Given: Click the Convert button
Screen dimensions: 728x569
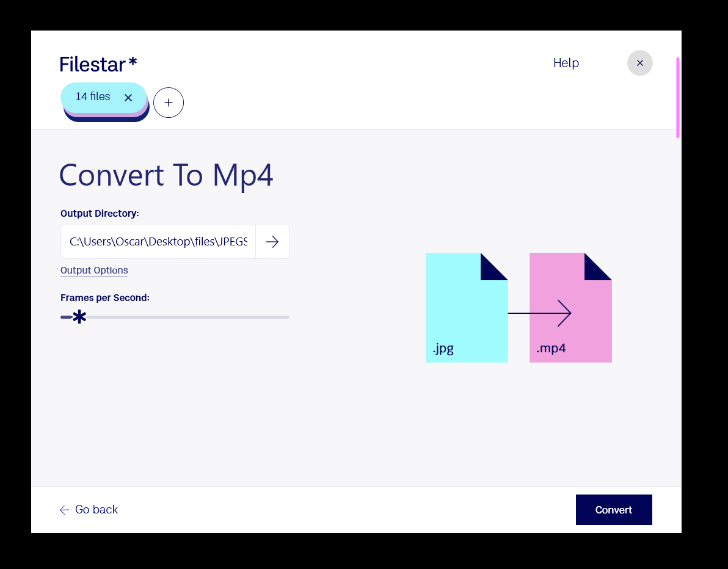Looking at the screenshot, I should tap(614, 510).
